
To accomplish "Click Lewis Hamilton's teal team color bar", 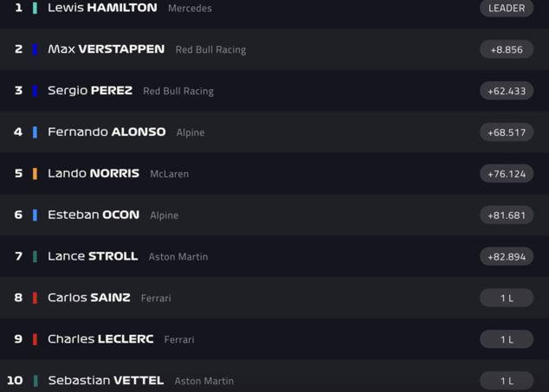I will pos(35,8).
